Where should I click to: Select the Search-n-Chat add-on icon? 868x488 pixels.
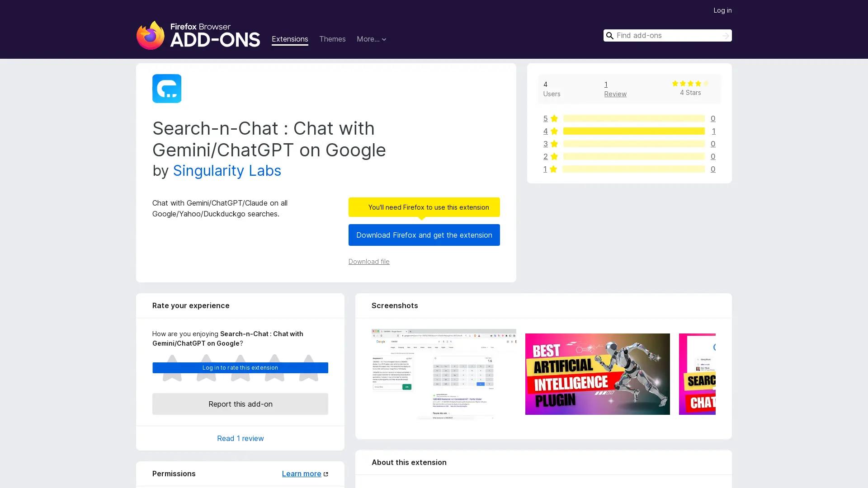(x=166, y=89)
